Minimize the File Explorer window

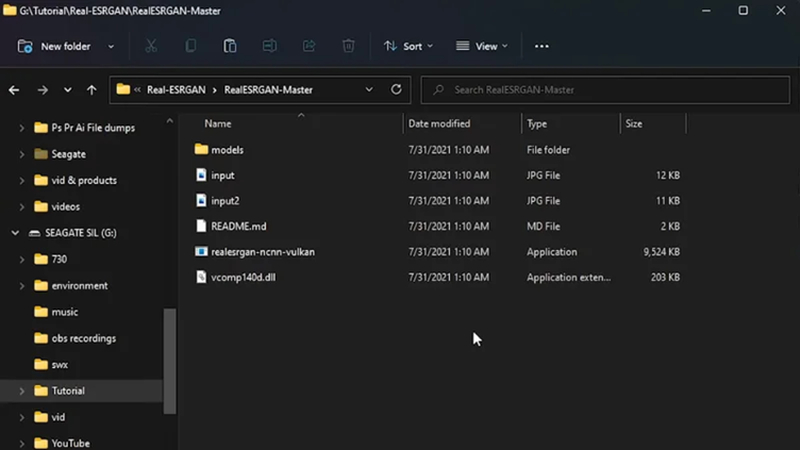(706, 10)
